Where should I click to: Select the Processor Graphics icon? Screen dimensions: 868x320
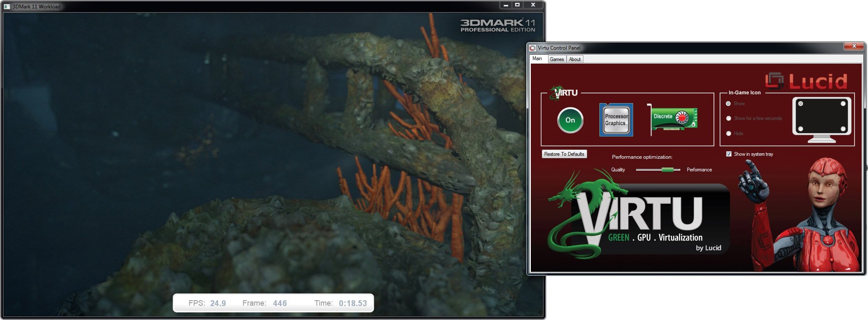616,120
